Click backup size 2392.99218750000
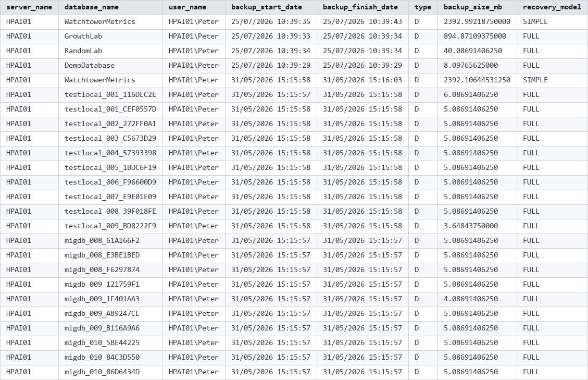This screenshot has width=588, height=380. [478, 22]
